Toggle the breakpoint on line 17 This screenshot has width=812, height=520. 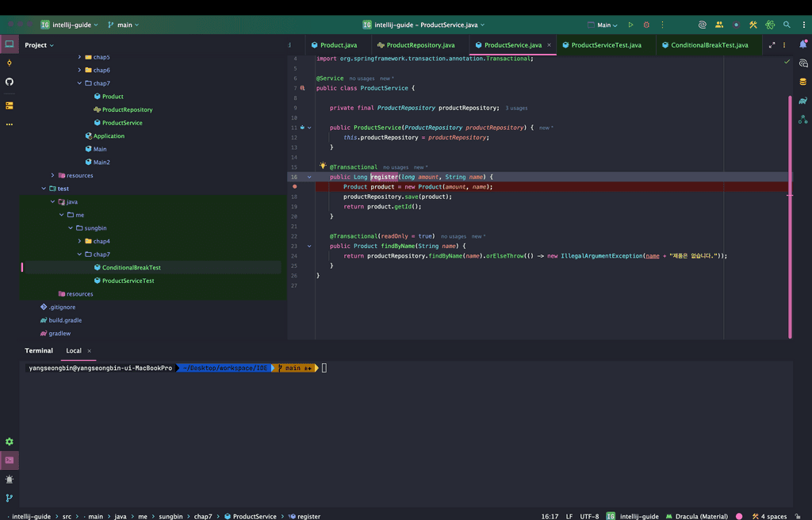coord(294,187)
